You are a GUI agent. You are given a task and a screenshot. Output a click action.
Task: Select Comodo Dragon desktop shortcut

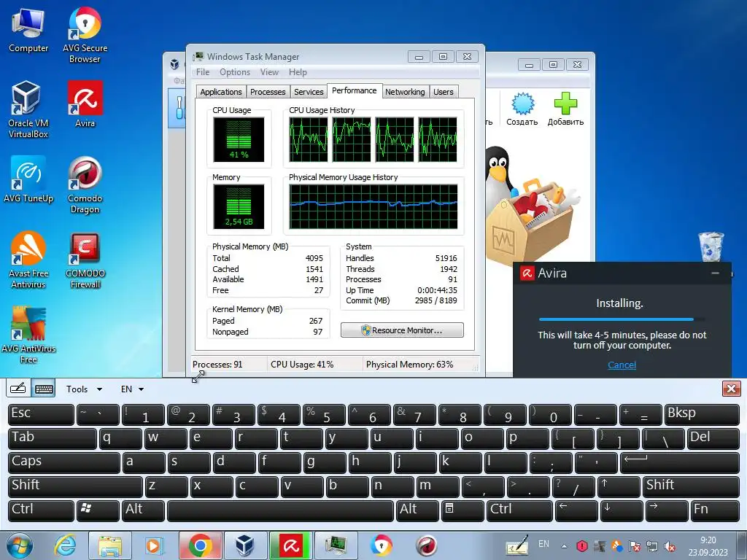[85, 184]
